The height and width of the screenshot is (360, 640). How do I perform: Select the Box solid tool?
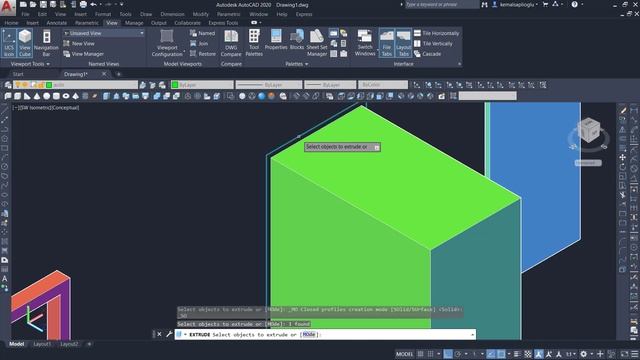pyautogui.click(x=18, y=96)
